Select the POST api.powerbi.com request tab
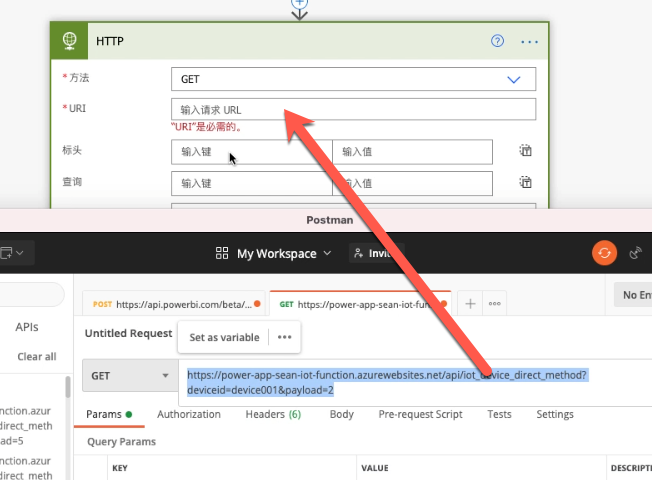This screenshot has height=480, width=652. (173, 304)
